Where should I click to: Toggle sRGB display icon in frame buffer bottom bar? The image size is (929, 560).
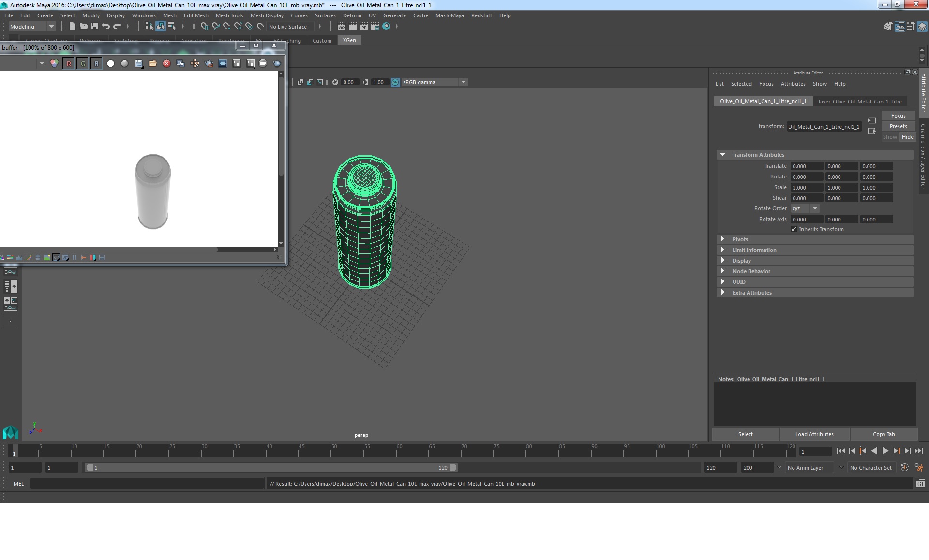click(56, 258)
